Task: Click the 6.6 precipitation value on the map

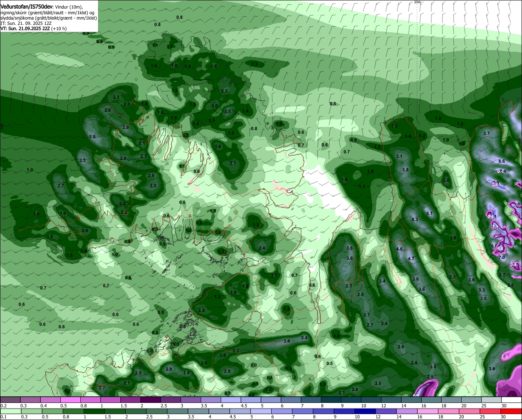Action: tap(502, 161)
